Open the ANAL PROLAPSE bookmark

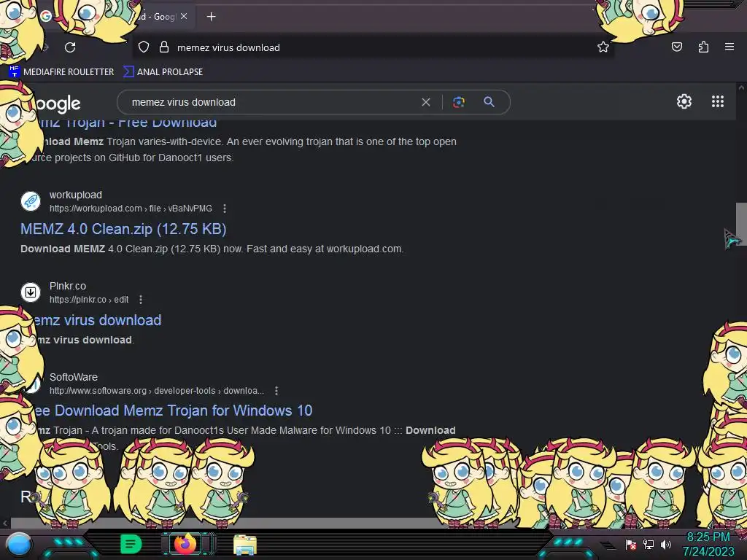[x=163, y=72]
